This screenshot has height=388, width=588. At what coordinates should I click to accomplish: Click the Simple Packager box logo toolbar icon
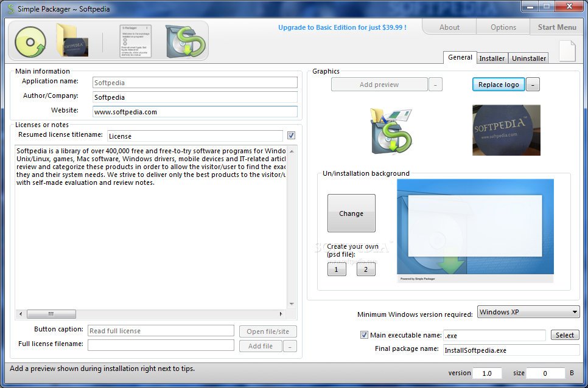coord(186,41)
